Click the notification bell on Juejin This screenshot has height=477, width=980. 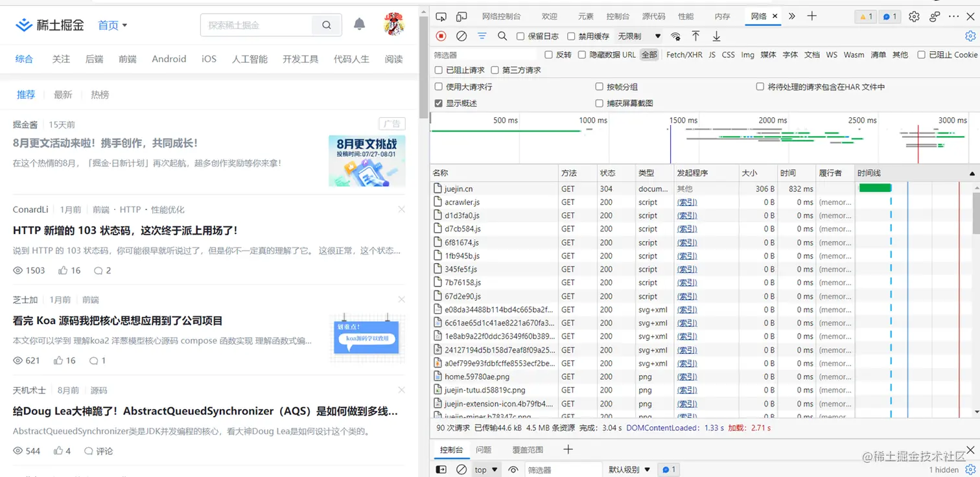click(x=359, y=25)
